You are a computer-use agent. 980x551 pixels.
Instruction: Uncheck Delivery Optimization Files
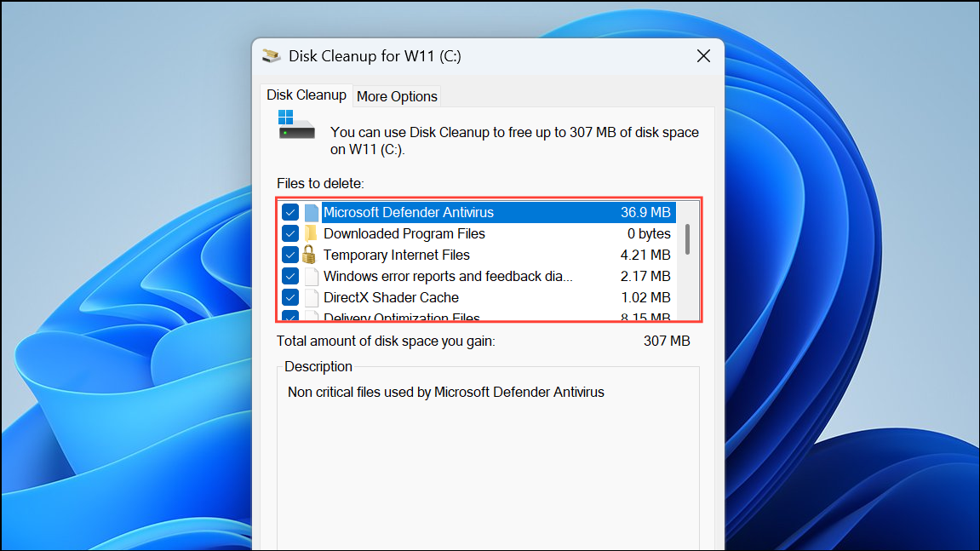[x=290, y=316]
